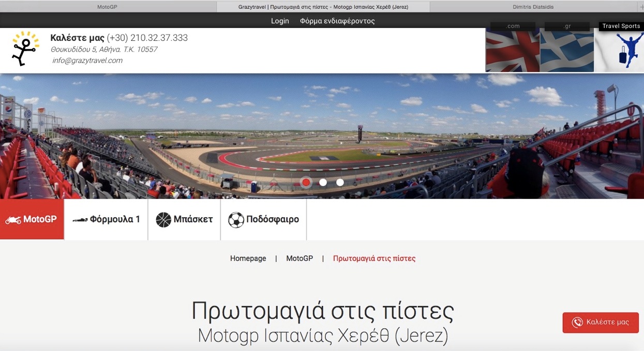The height and width of the screenshot is (351, 644).
Task: Show the first slide using the red dot
Action: click(306, 182)
